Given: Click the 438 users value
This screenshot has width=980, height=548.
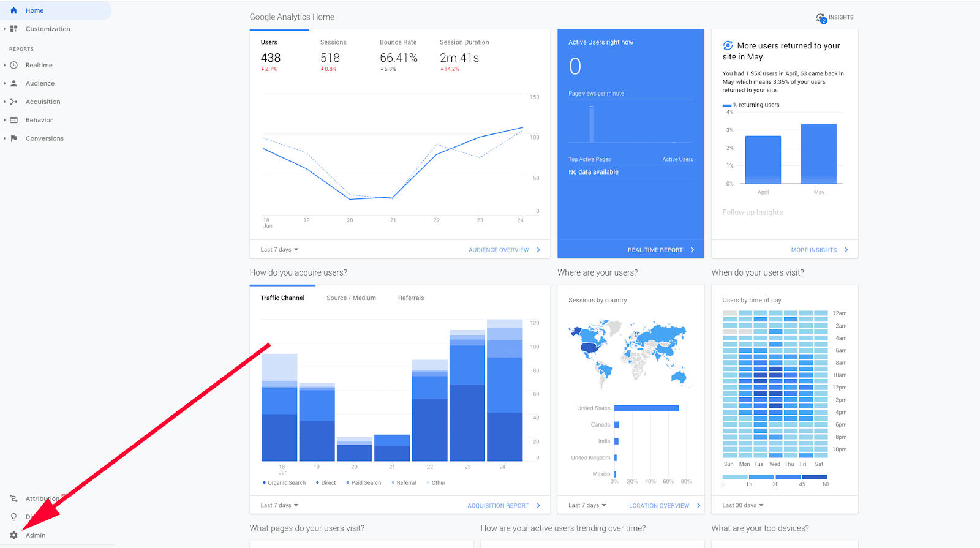Looking at the screenshot, I should point(271,58).
